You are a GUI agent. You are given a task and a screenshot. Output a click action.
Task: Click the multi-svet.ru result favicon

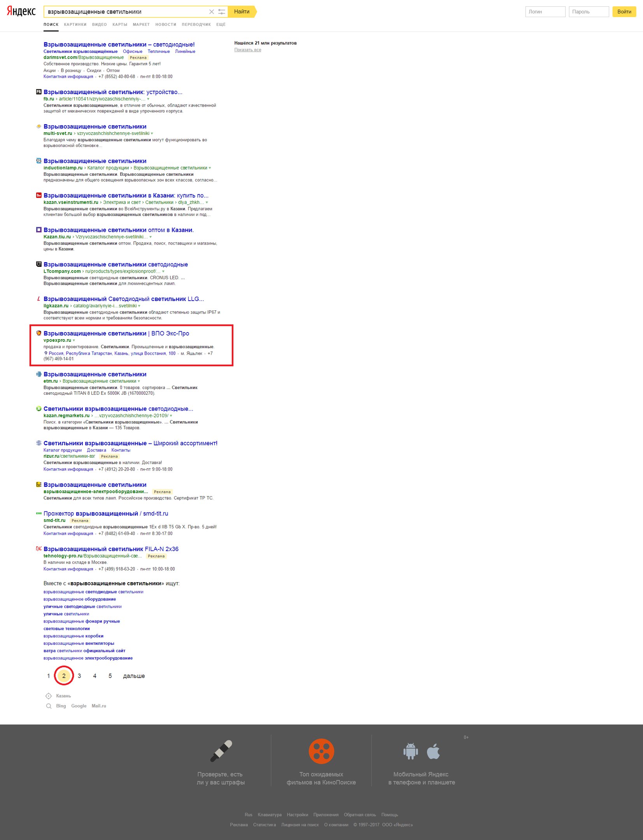coord(39,127)
